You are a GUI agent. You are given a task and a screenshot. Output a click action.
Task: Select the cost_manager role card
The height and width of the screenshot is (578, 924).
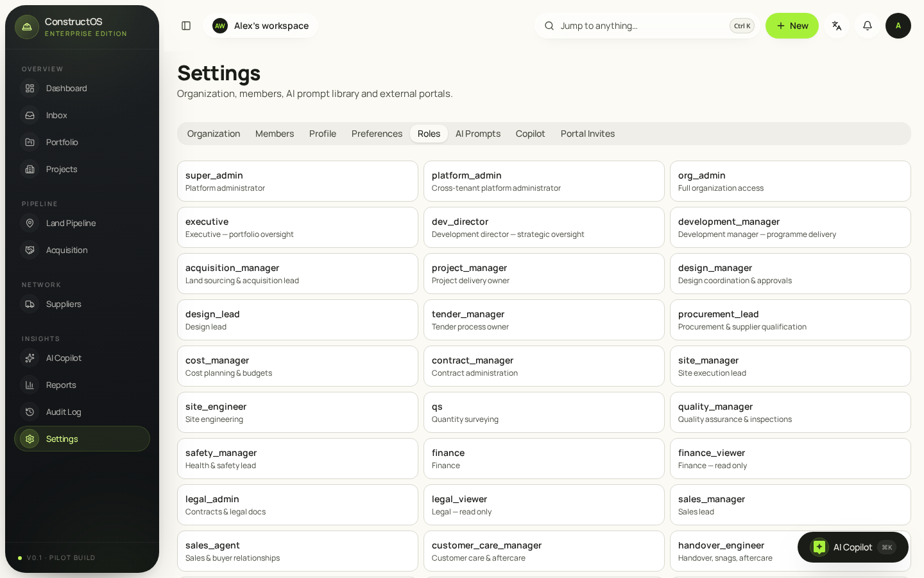[x=298, y=366]
